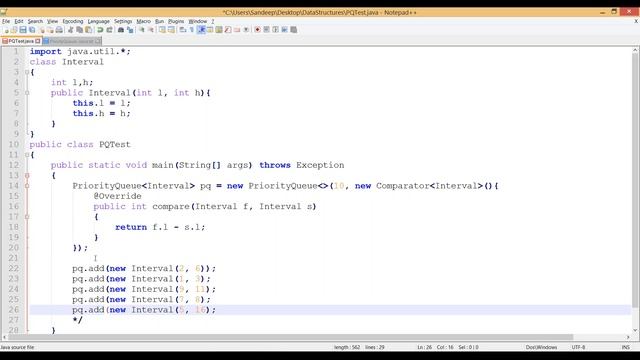Screen dimensions: 640x360
Task: Open the Replace toolbar icon
Action: tap(130, 30)
